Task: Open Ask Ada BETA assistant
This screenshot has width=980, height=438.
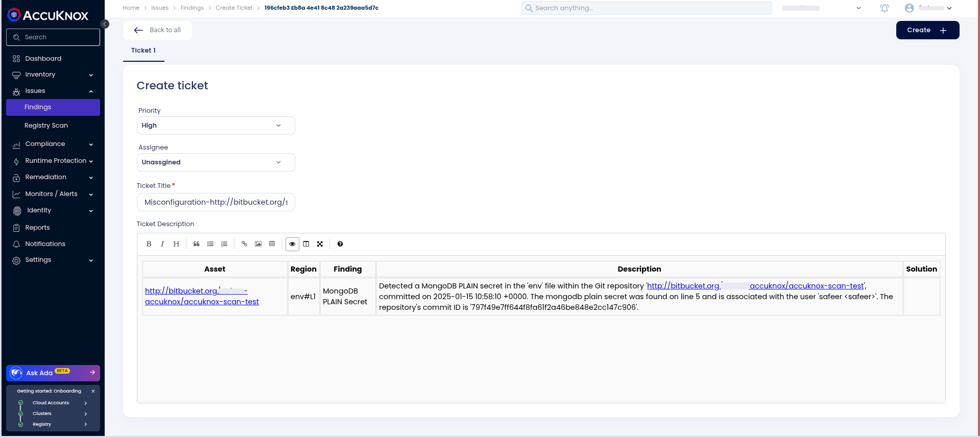Action: pos(53,373)
